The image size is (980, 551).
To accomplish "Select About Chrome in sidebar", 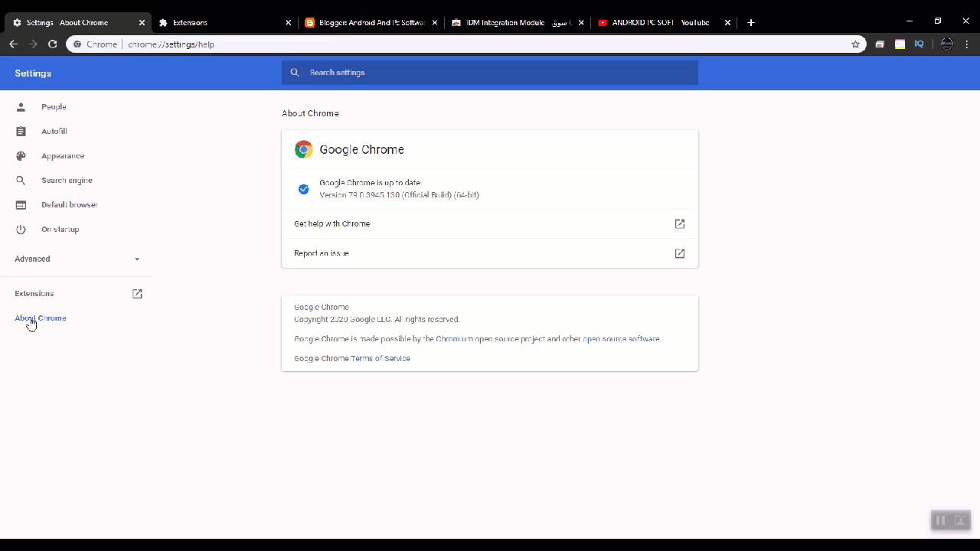I will pyautogui.click(x=41, y=318).
